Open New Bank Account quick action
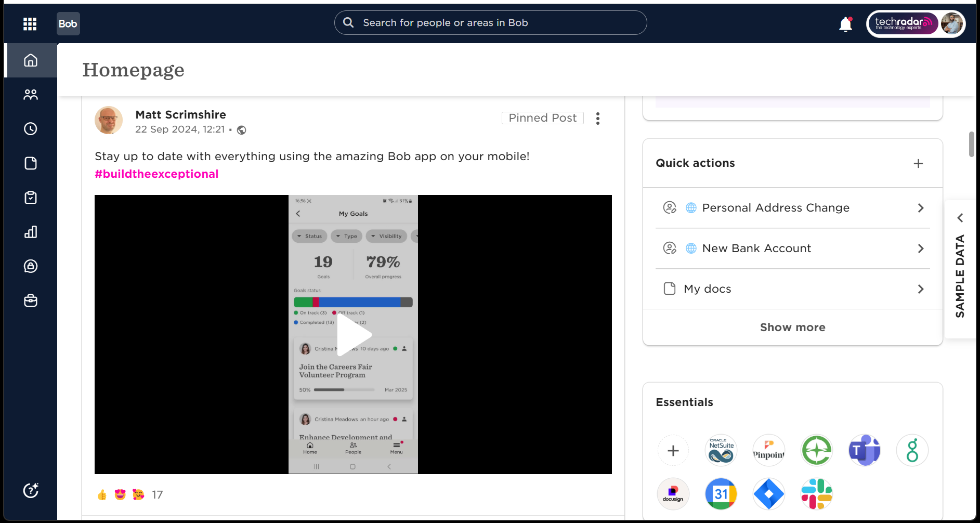 click(793, 249)
